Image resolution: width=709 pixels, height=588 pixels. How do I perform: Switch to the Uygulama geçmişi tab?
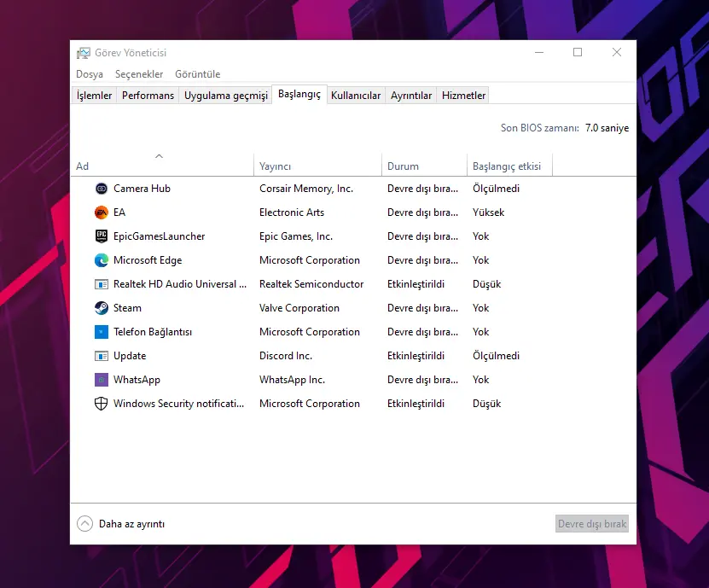[225, 96]
